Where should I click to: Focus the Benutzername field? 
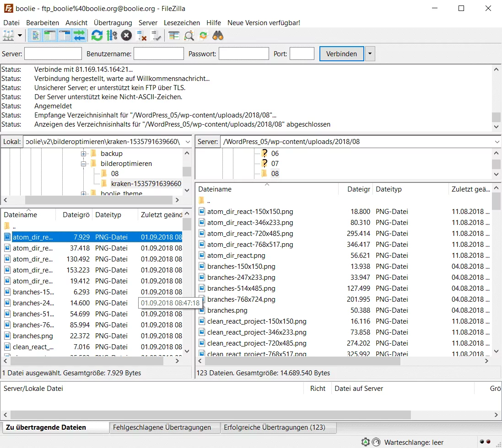pyautogui.click(x=159, y=53)
